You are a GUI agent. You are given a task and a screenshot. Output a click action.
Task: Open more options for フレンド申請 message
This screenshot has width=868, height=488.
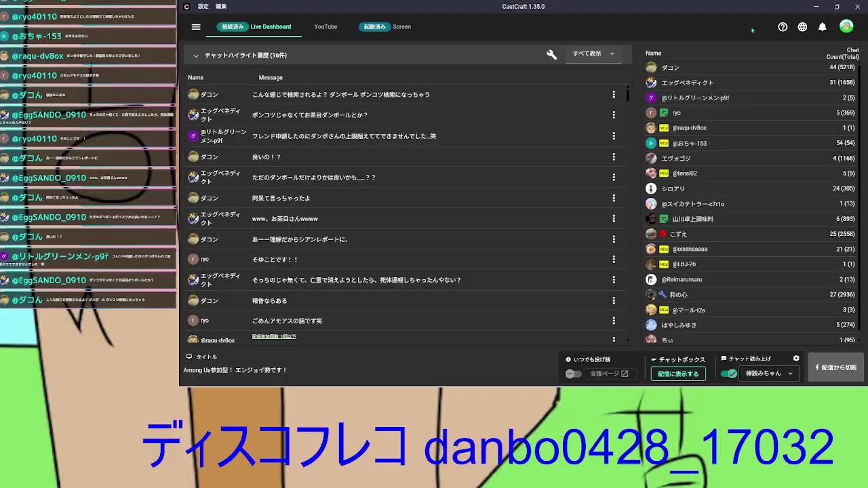point(614,136)
